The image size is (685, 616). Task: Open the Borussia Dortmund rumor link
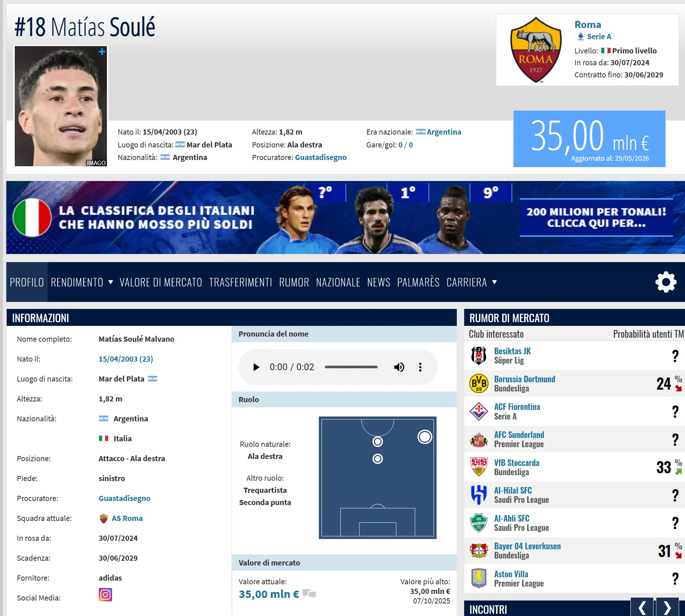(525, 379)
